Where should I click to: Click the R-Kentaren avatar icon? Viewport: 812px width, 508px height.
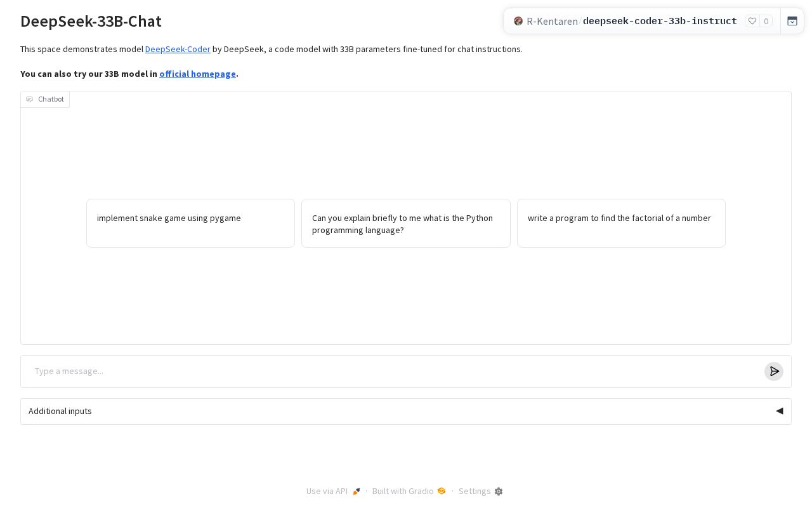(518, 21)
